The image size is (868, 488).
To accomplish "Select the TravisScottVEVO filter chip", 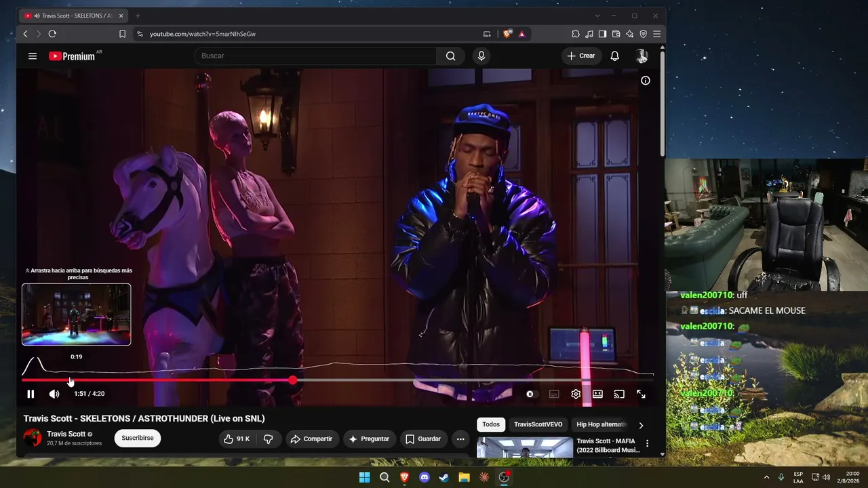I will tap(538, 424).
